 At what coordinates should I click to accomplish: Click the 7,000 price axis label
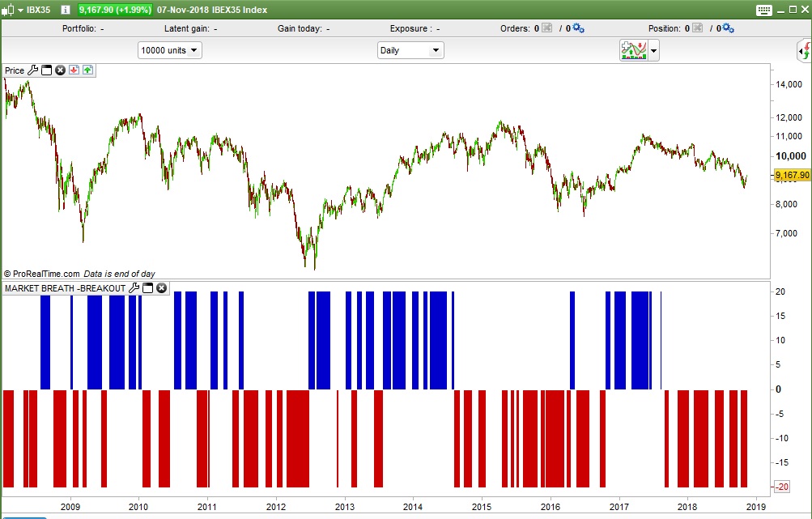coord(786,234)
